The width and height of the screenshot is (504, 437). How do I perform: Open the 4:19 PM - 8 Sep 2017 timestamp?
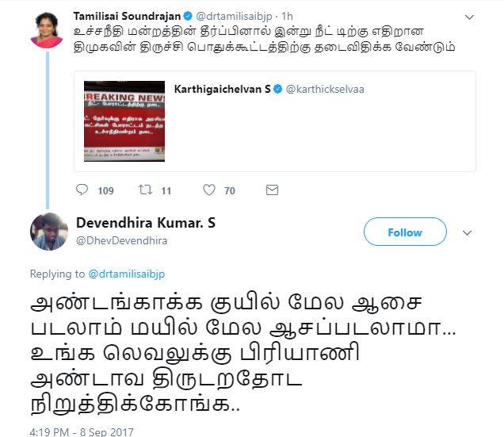click(x=82, y=432)
